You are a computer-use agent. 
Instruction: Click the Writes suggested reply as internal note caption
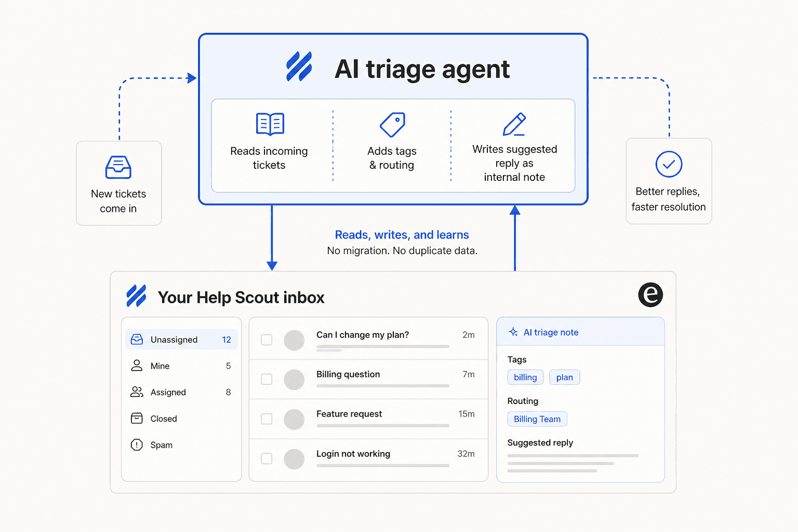514,163
